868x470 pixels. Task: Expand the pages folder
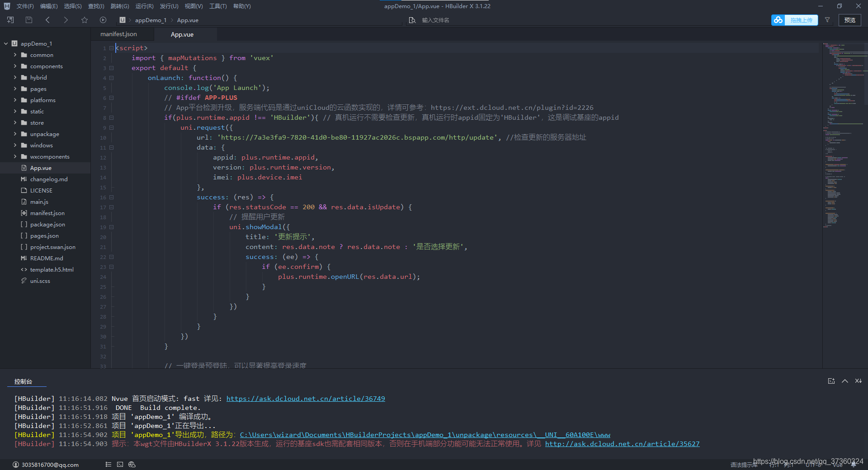pos(15,89)
